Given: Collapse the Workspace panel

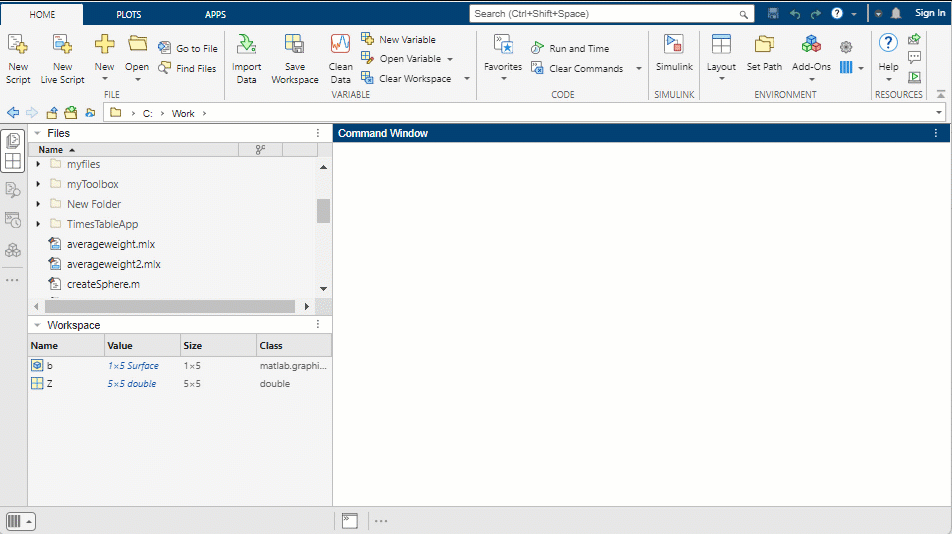Looking at the screenshot, I should (37, 325).
